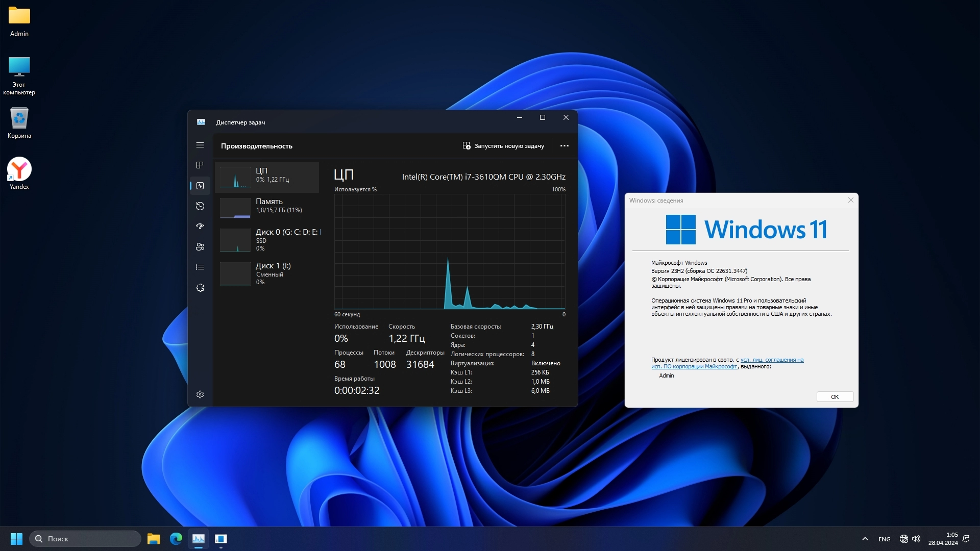The height and width of the screenshot is (551, 980).
Task: Click Запустить новую задачу button
Action: (x=503, y=146)
